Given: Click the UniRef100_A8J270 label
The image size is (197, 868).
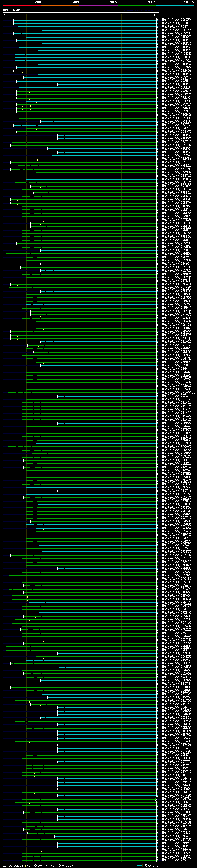Looking at the screenshot, I should click(177, 94).
